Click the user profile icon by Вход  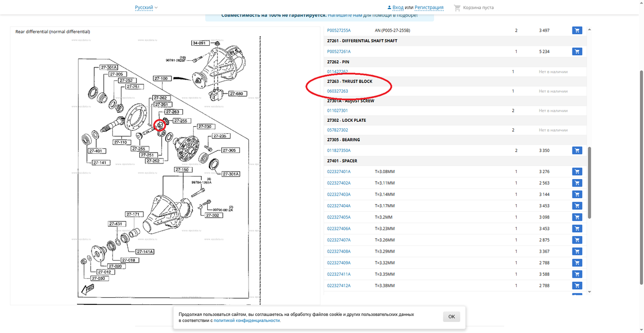[389, 8]
